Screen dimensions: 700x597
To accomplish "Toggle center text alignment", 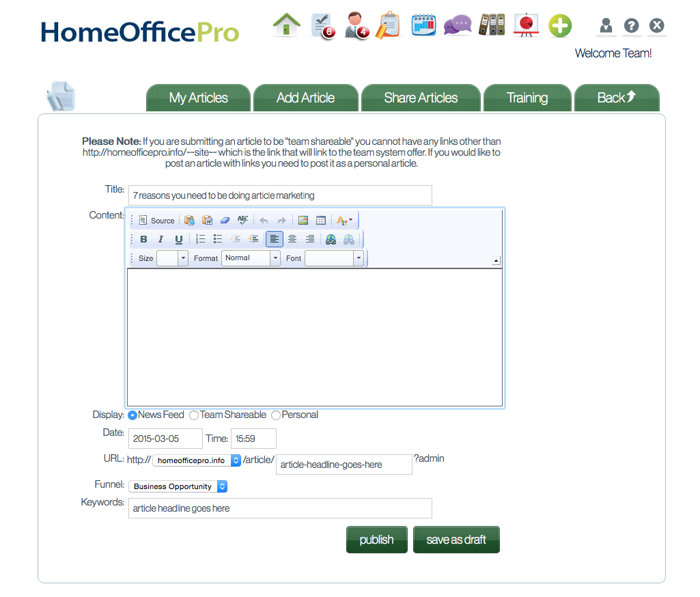I will [292, 239].
